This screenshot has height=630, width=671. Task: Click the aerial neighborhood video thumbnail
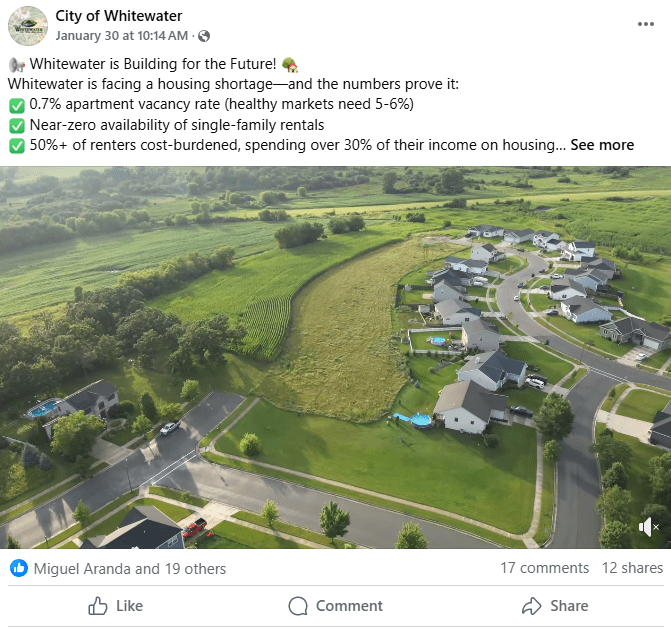tap(335, 357)
